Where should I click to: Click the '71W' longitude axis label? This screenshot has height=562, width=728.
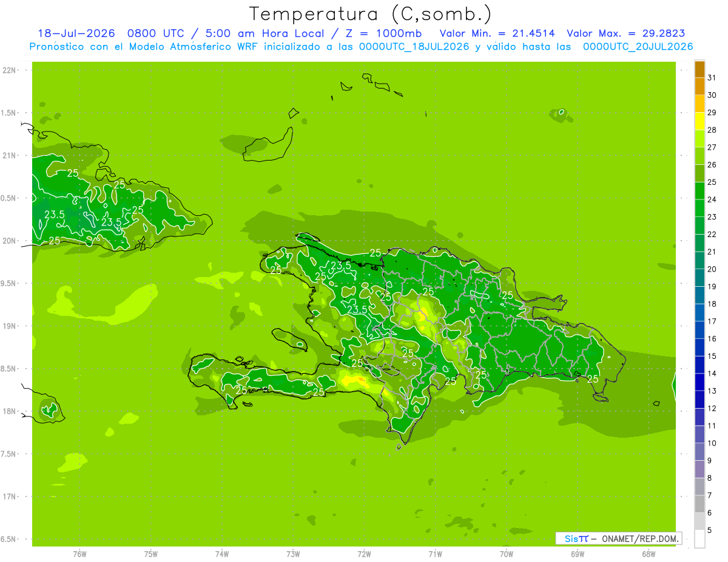tap(435, 554)
